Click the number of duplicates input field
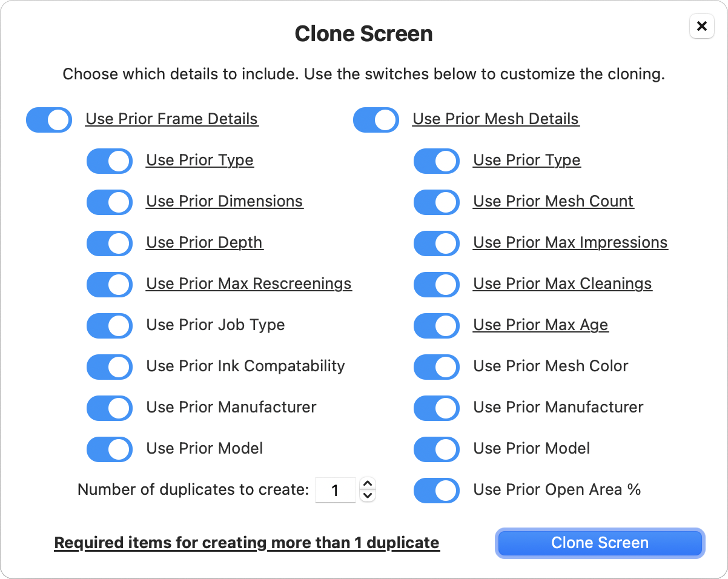The width and height of the screenshot is (728, 579). click(335, 490)
